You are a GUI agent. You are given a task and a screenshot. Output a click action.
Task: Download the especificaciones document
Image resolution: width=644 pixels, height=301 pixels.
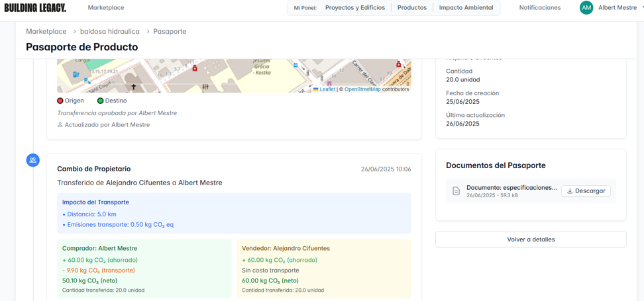(x=586, y=191)
